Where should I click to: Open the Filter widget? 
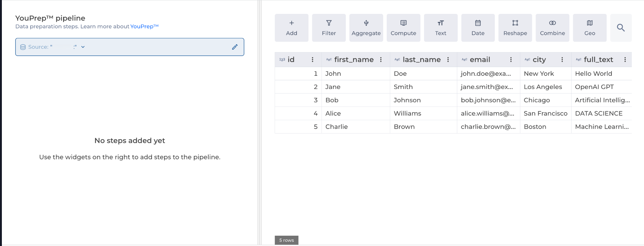329,28
